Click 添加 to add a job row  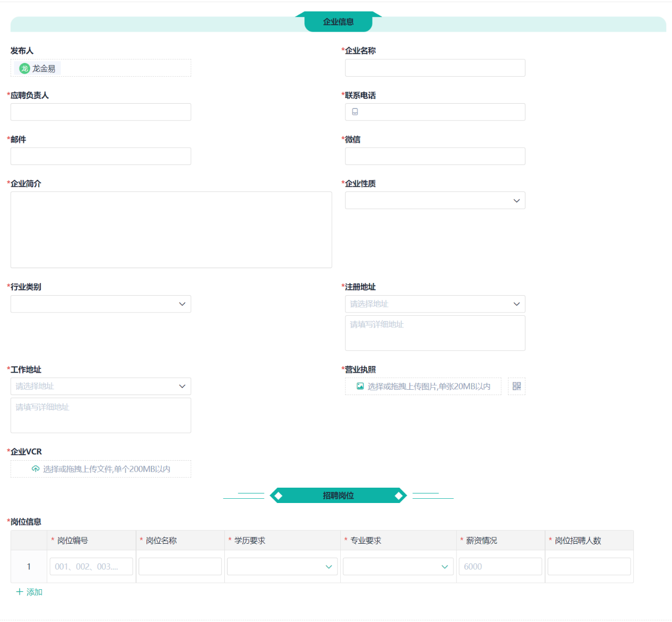34,592
